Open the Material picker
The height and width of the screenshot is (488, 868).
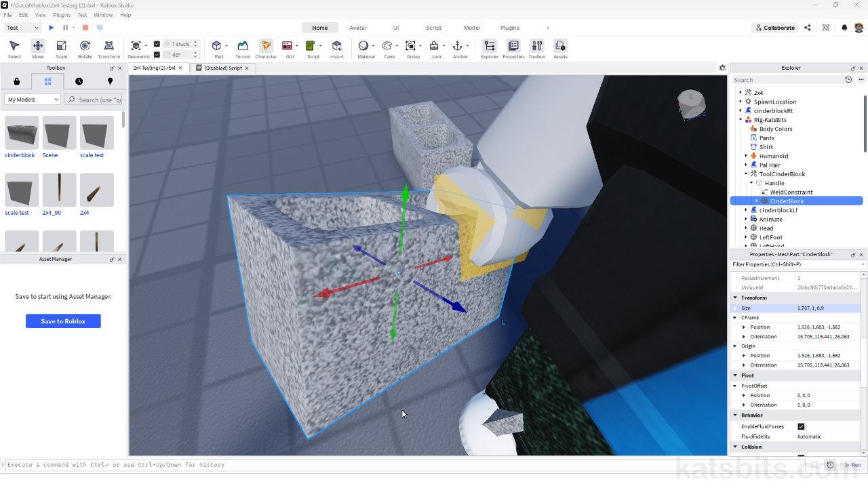point(366,49)
